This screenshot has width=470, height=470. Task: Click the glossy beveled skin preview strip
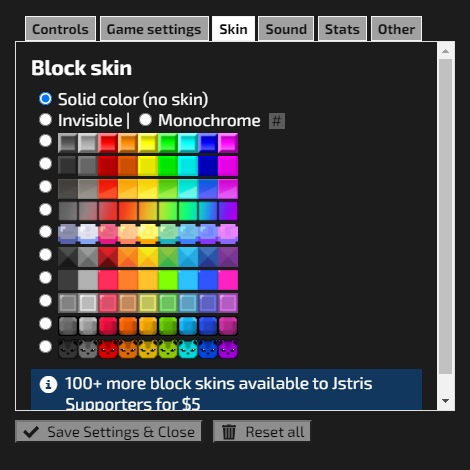point(148,143)
